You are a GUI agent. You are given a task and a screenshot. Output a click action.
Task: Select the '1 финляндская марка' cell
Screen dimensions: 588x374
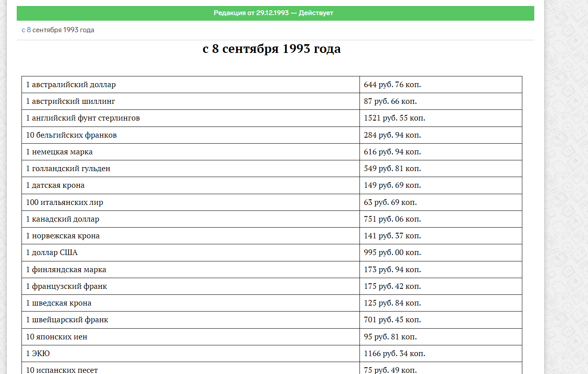[191, 270]
